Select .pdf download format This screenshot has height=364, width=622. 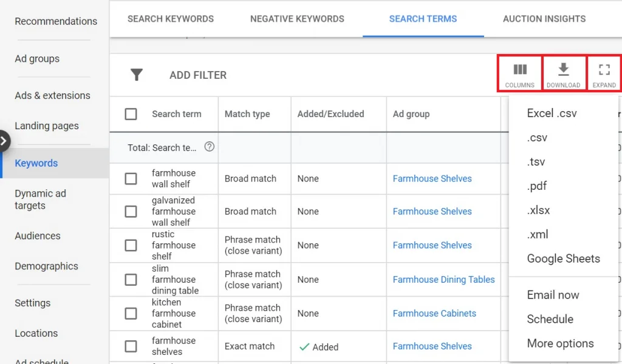click(537, 186)
